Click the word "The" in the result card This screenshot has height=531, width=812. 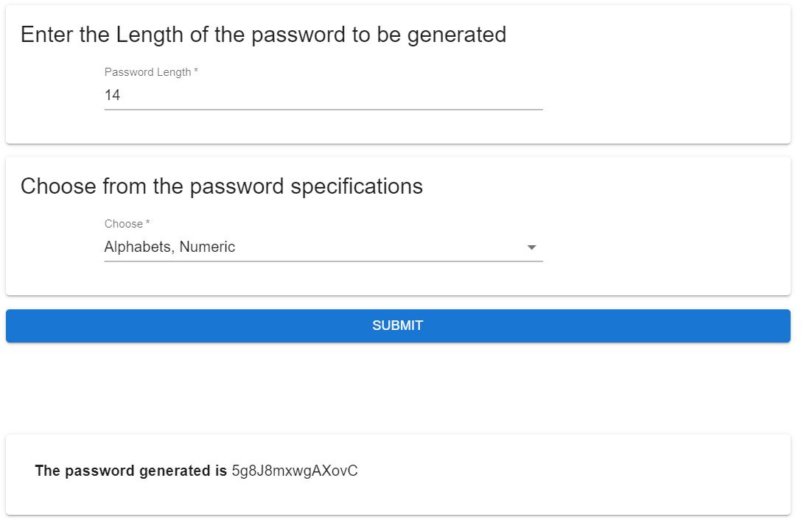click(47, 471)
